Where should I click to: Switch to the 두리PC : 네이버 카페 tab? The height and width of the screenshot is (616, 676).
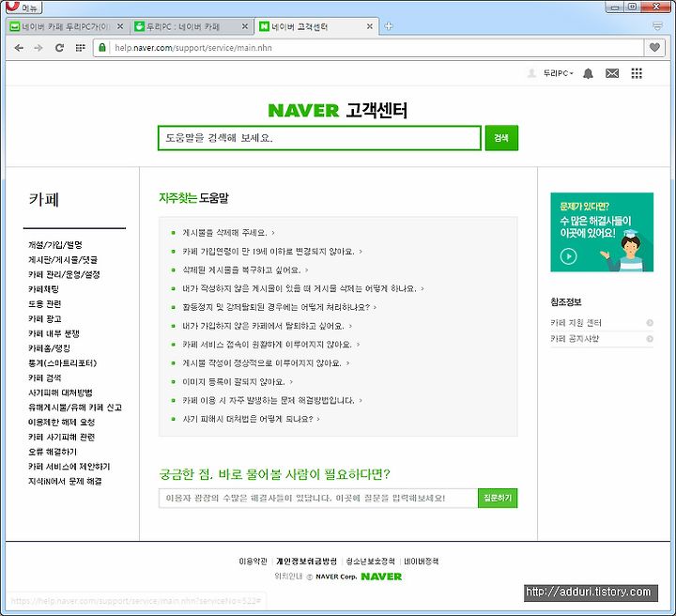click(x=192, y=26)
